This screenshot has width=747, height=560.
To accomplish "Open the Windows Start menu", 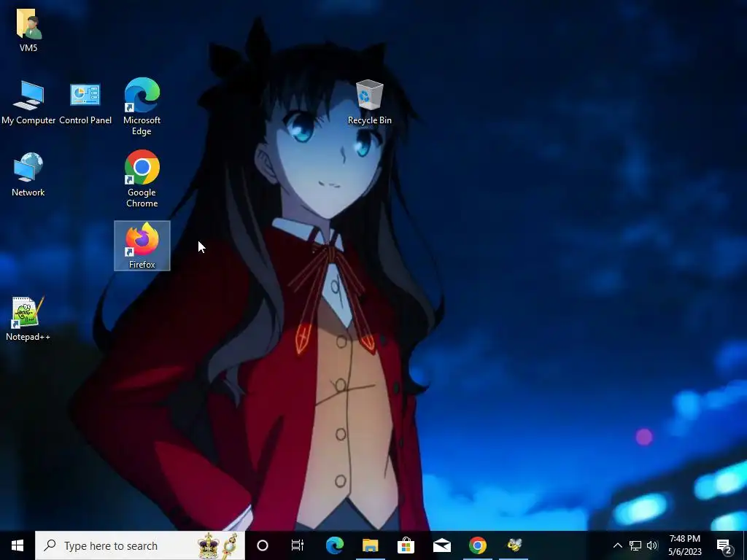I will [18, 545].
